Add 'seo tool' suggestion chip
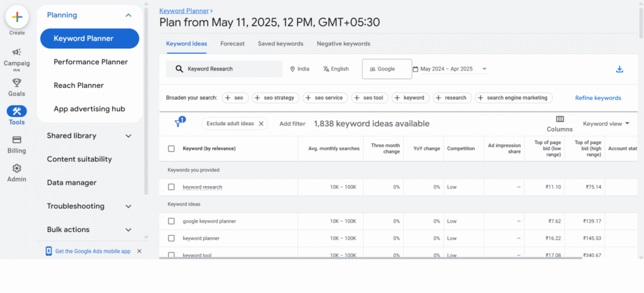This screenshot has height=293, width=644. [369, 97]
